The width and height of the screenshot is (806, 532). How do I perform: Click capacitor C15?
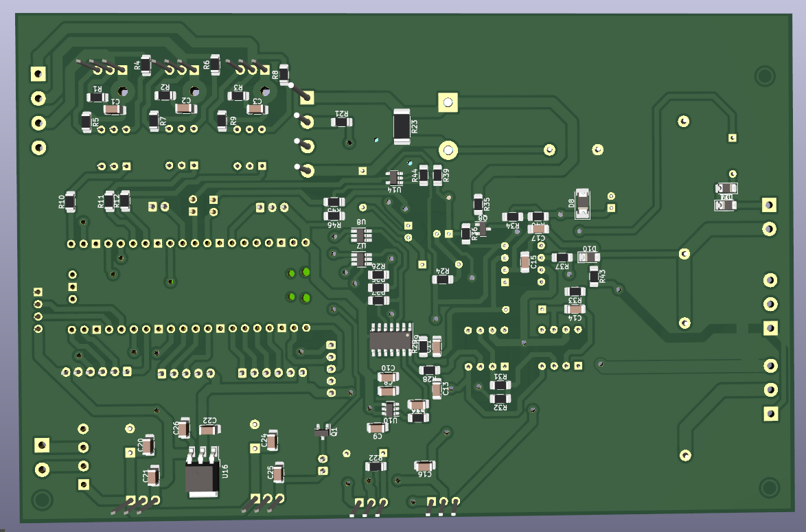(x=525, y=262)
